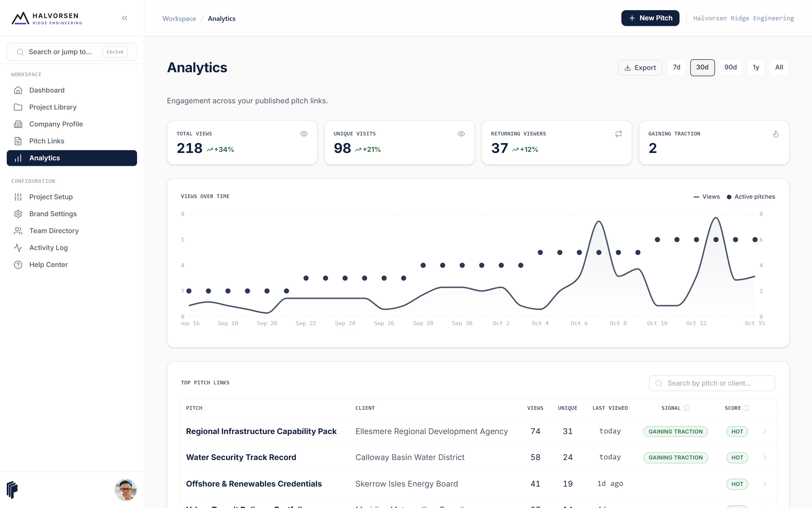The height and width of the screenshot is (508, 812).
Task: Click the Dashboard home icon
Action: pos(18,90)
